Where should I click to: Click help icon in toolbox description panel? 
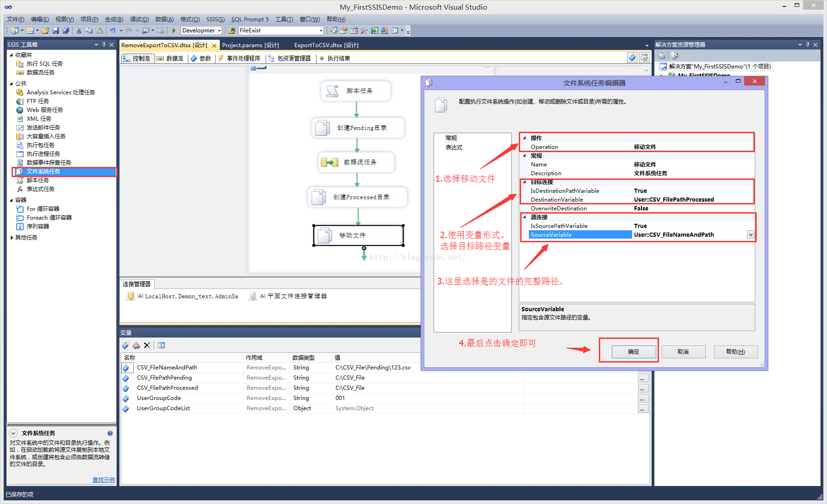pos(110,433)
